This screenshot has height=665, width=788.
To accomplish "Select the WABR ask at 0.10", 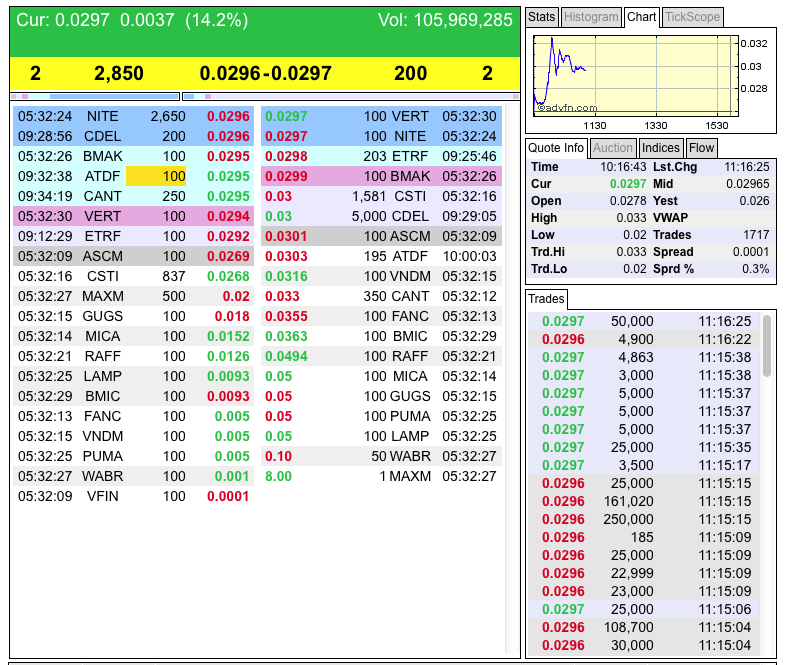I will click(x=381, y=456).
